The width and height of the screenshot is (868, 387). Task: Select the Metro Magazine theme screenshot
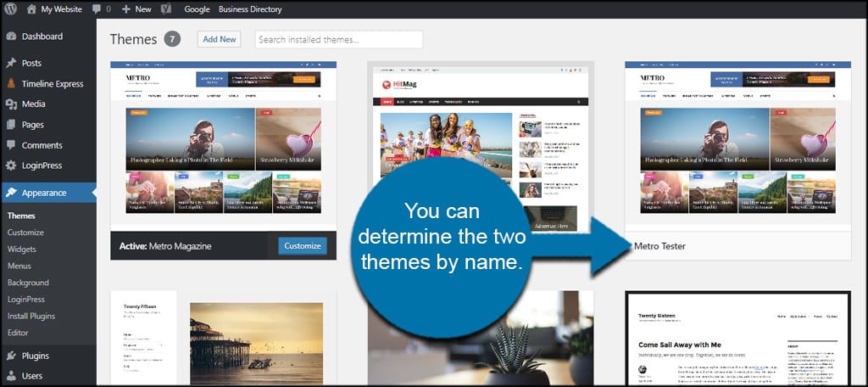coord(223,146)
